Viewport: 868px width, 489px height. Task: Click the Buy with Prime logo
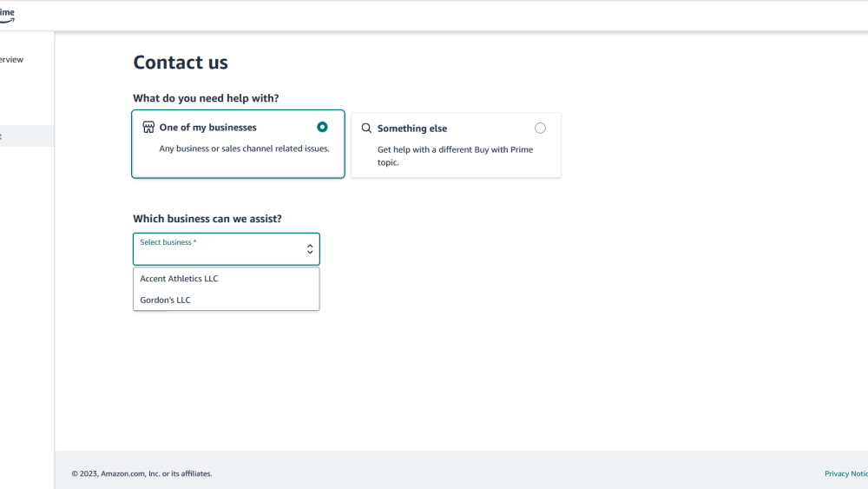pyautogui.click(x=7, y=15)
